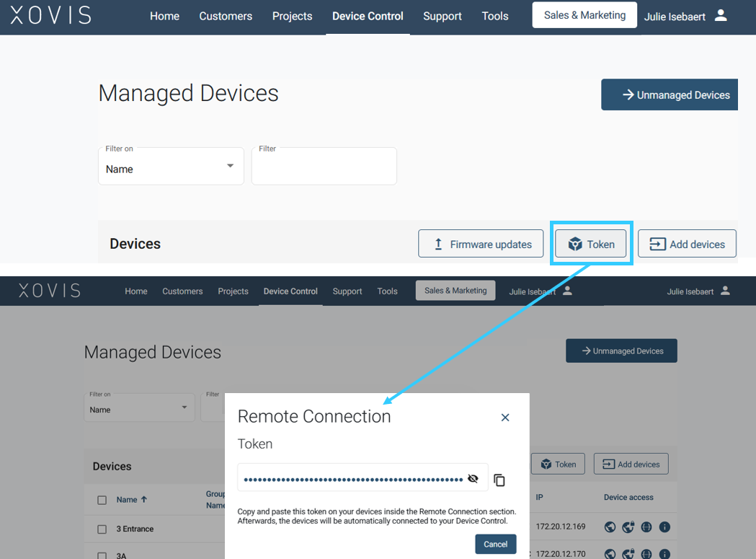Go to Home in the upper navigation bar
Viewport: 756px width, 559px height.
[164, 16]
